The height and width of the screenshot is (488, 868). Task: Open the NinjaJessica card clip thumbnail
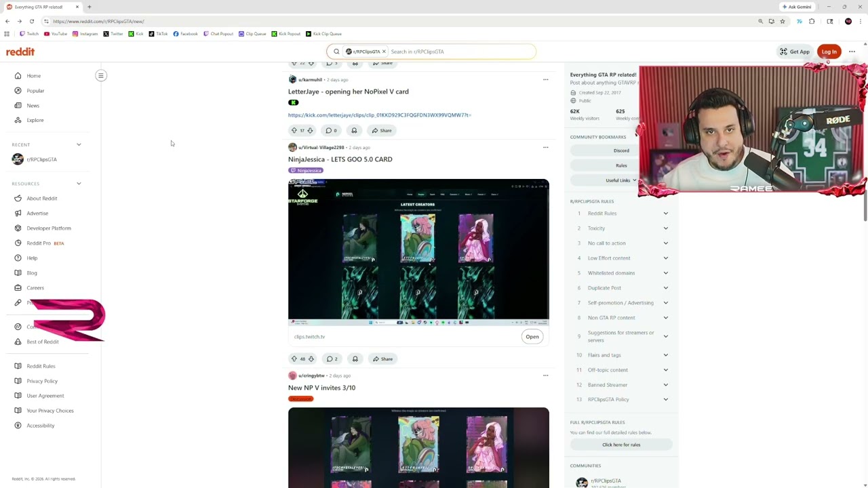click(418, 252)
